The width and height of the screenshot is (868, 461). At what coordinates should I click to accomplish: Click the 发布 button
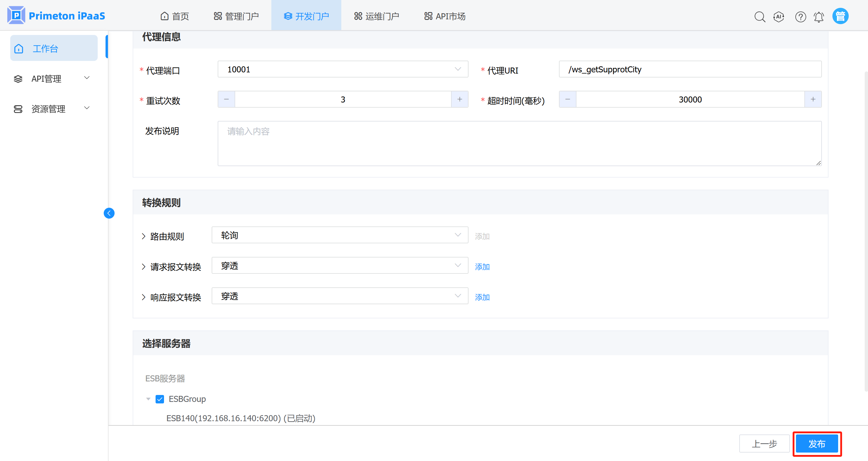tap(816, 444)
